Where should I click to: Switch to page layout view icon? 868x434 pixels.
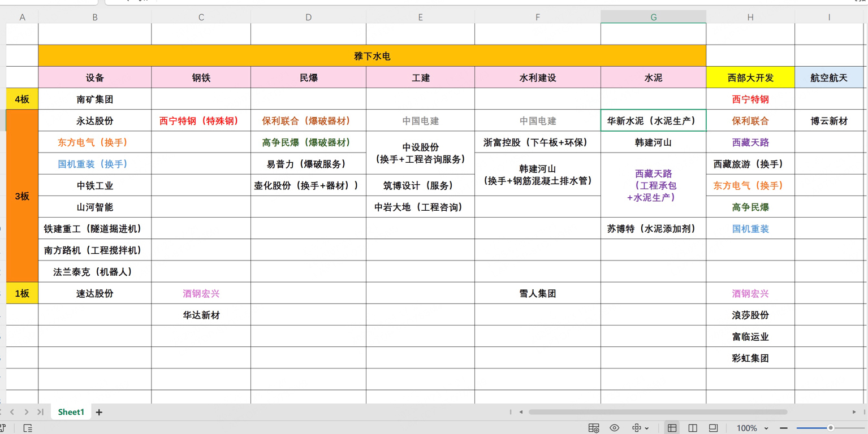[x=714, y=428]
